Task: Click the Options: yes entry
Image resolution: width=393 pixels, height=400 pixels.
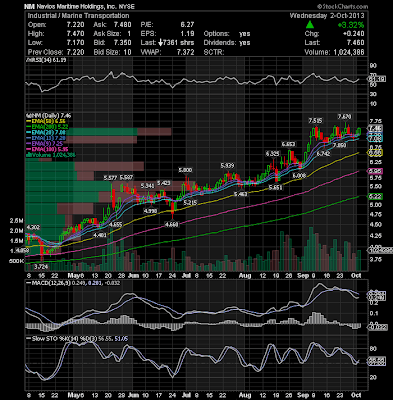Action: tap(227, 34)
